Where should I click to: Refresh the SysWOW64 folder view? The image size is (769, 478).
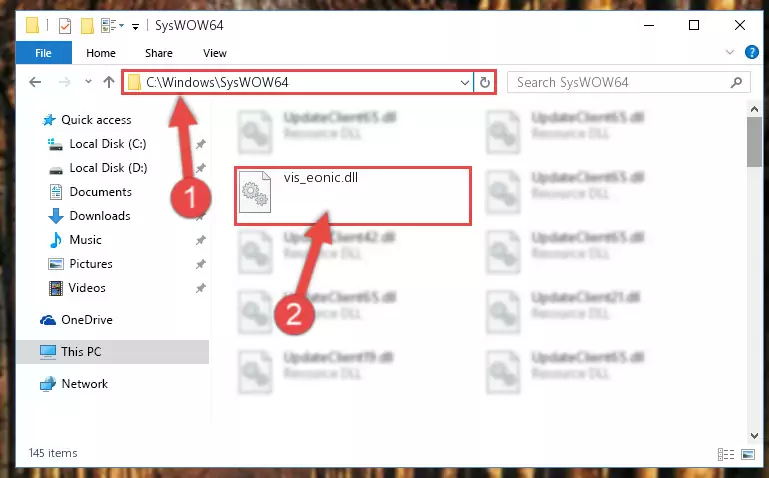485,82
